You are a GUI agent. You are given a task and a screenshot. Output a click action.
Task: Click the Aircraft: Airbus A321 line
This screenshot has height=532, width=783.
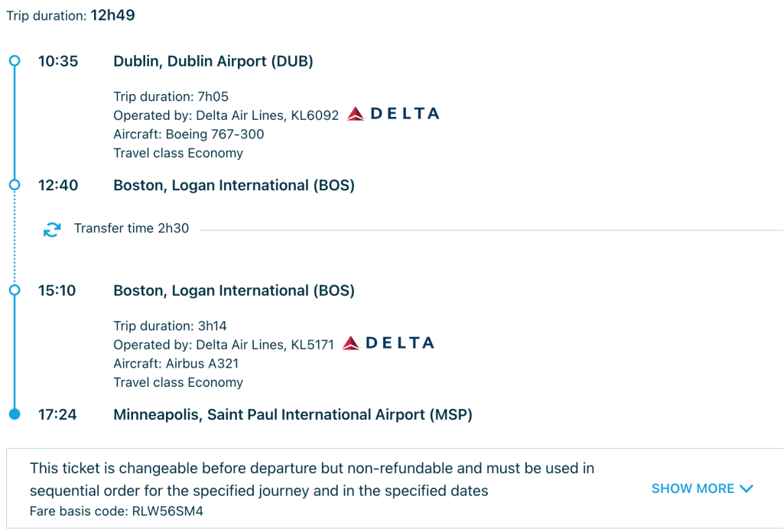pos(176,363)
